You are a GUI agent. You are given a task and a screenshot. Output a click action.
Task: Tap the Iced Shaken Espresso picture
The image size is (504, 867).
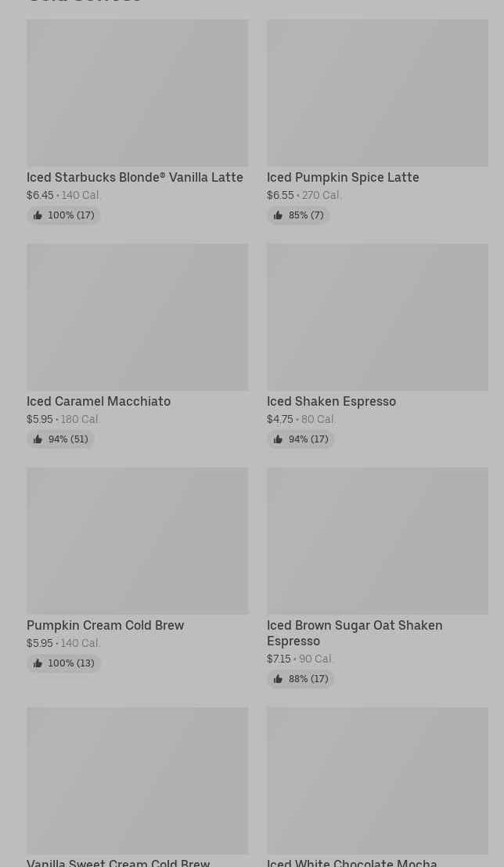pos(377,316)
